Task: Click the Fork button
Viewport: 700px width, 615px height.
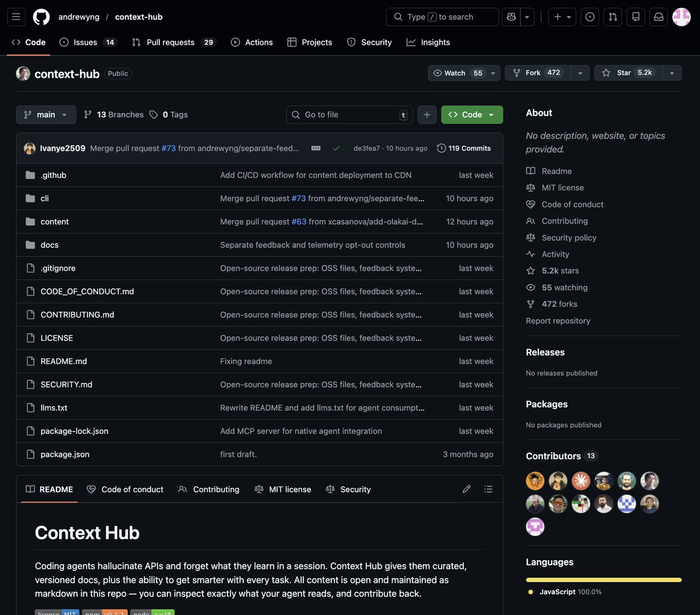Action: 538,73
